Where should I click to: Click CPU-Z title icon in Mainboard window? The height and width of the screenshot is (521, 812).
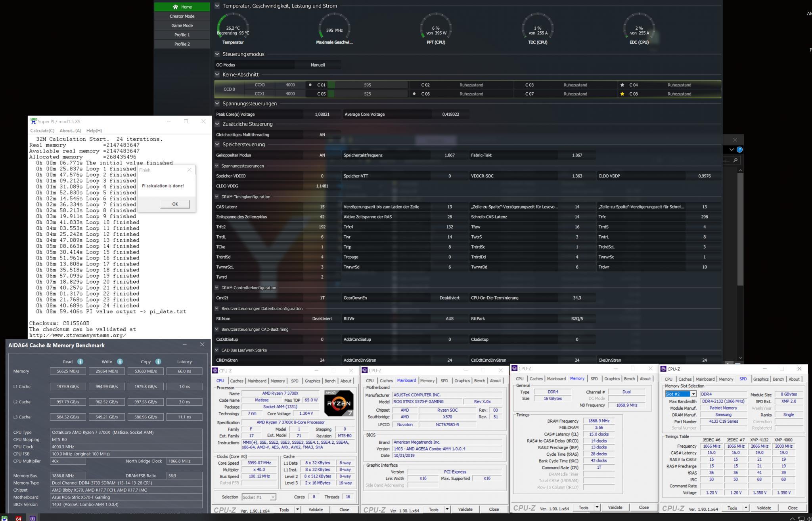point(365,370)
